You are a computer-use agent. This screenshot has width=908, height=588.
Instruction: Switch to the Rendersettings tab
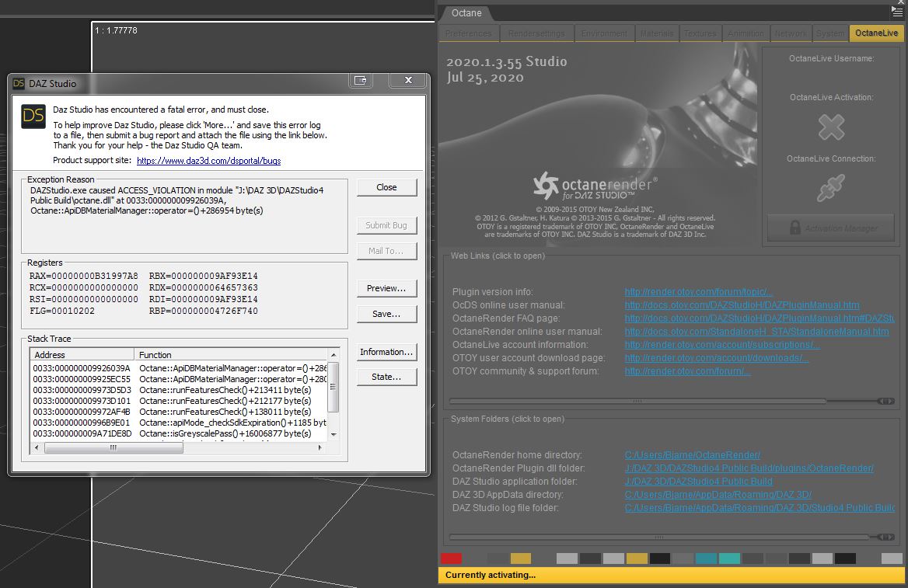click(x=536, y=33)
